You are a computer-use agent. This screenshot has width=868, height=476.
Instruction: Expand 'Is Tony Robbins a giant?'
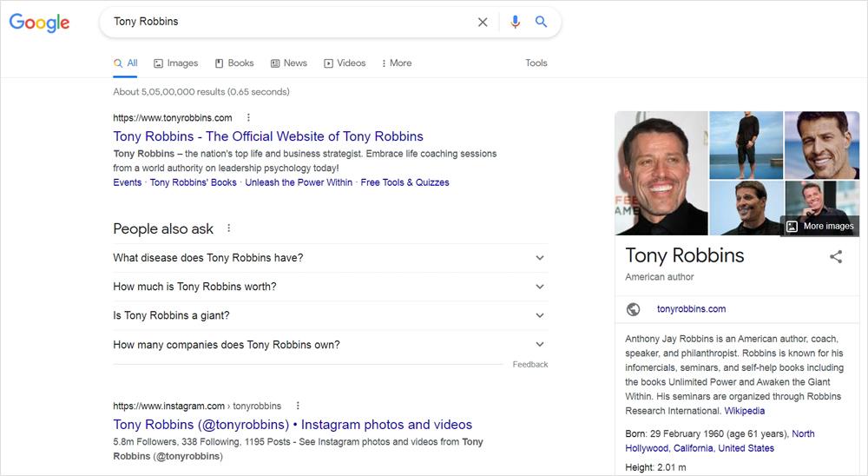(x=331, y=315)
